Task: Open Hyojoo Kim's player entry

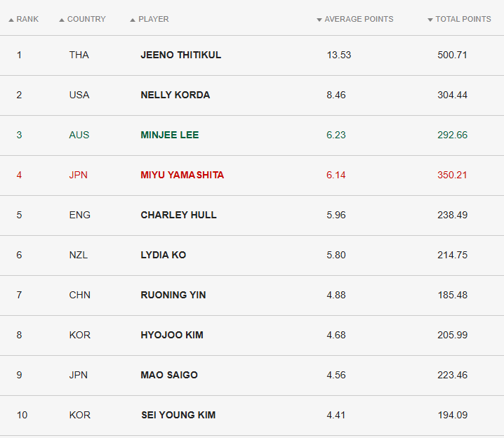Action: (171, 335)
